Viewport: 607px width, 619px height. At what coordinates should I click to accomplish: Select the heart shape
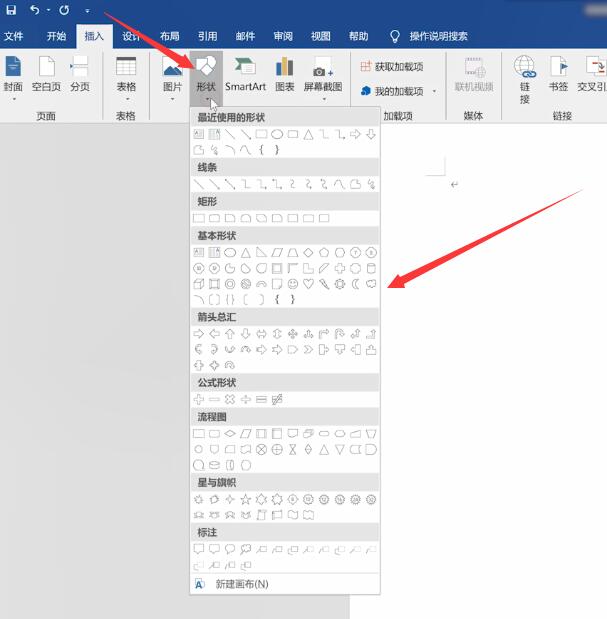click(x=308, y=284)
